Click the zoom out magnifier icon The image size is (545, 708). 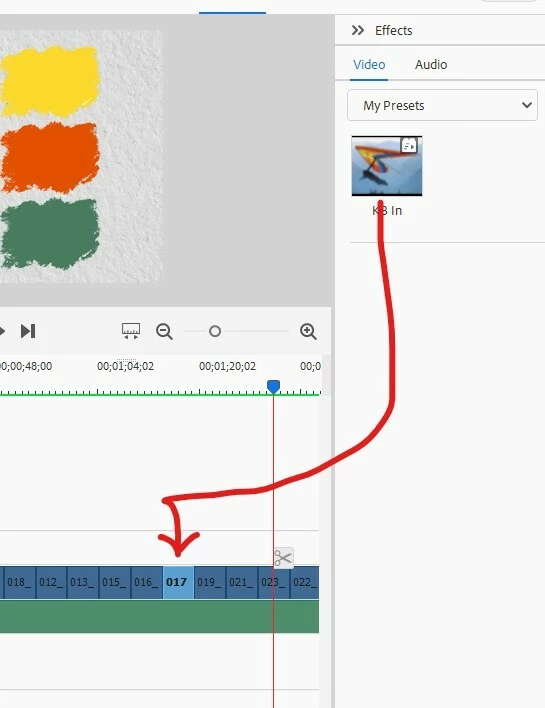164,331
